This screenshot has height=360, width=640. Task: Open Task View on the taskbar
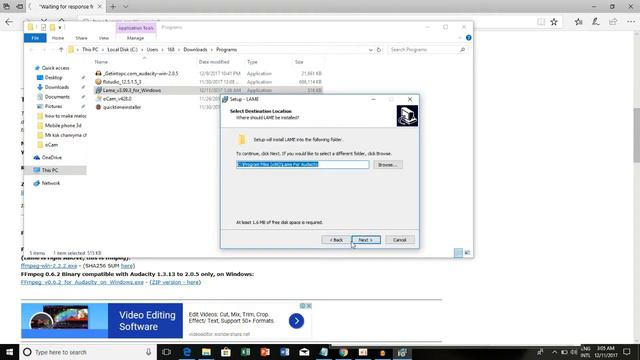[166, 352]
